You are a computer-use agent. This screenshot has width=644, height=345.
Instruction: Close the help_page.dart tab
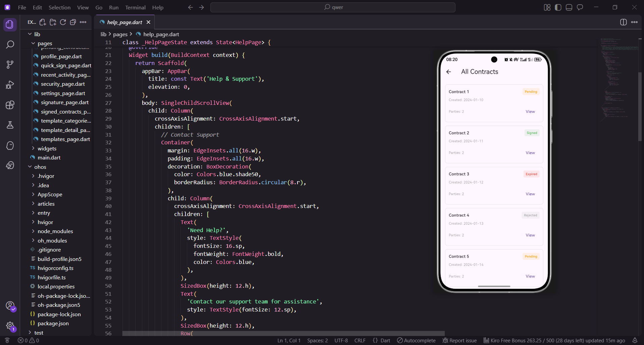[x=148, y=22]
